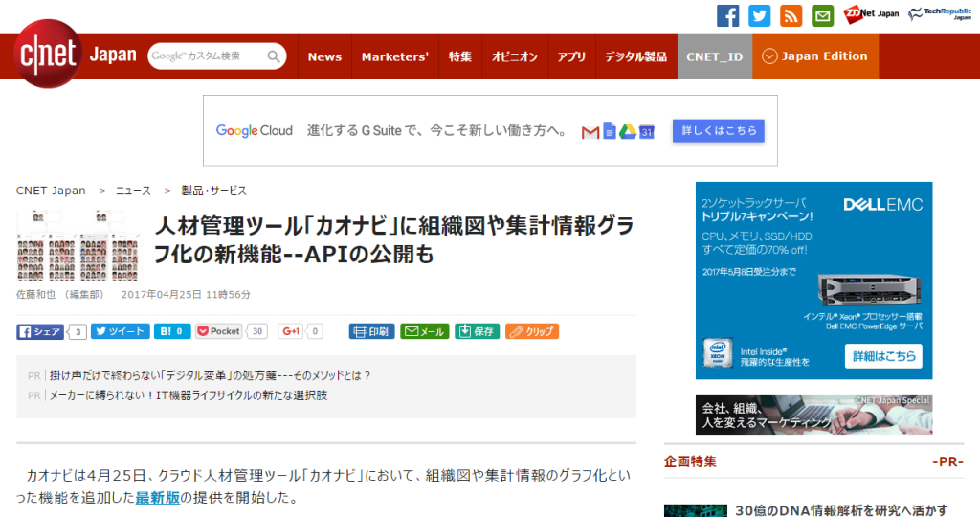Screen dimensions: 980x517
Task: Save article to Pocket
Action: click(219, 331)
